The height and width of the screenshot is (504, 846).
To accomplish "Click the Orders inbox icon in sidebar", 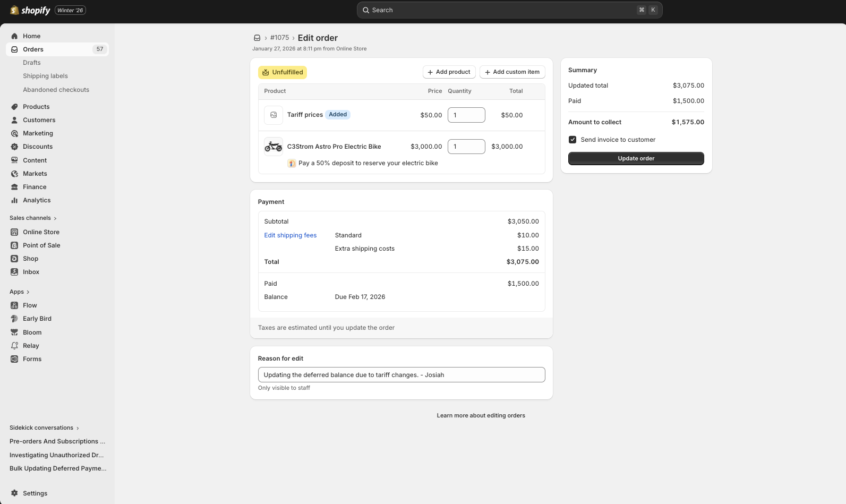I will 14,49.
